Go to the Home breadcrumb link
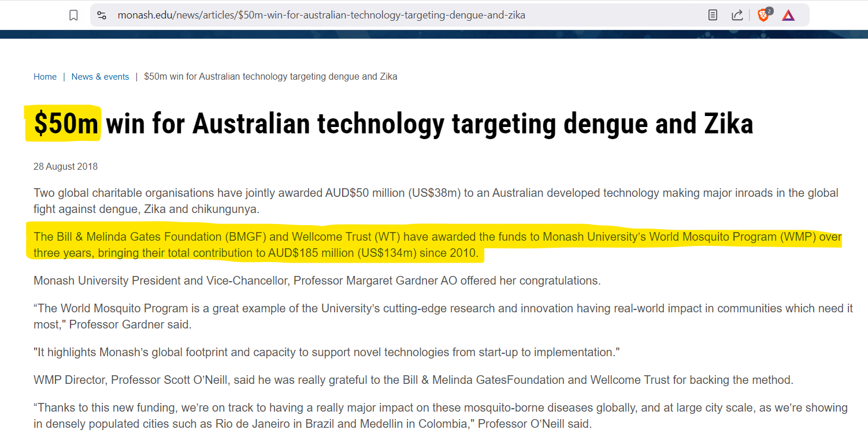This screenshot has height=437, width=868. pos(45,77)
